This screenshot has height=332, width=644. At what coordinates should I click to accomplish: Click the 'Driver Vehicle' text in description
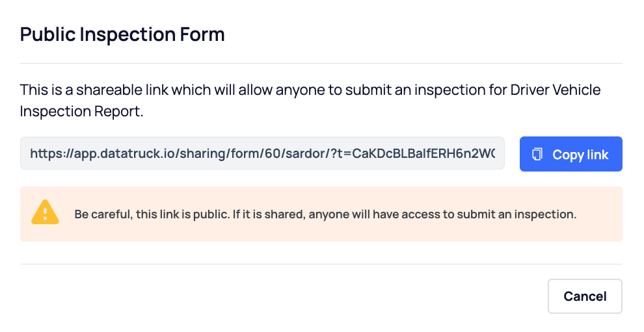(x=556, y=90)
